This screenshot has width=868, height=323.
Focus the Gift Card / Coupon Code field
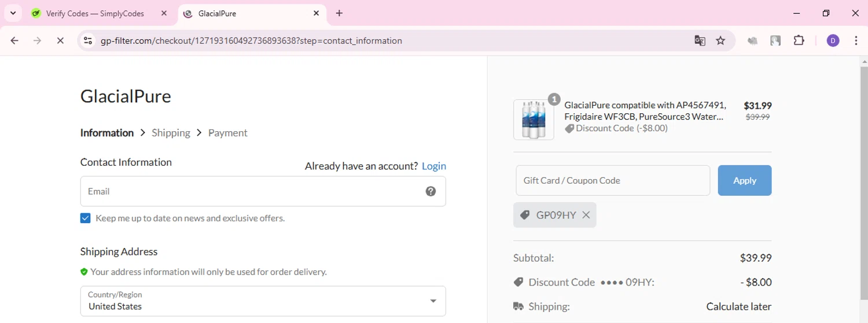point(613,180)
